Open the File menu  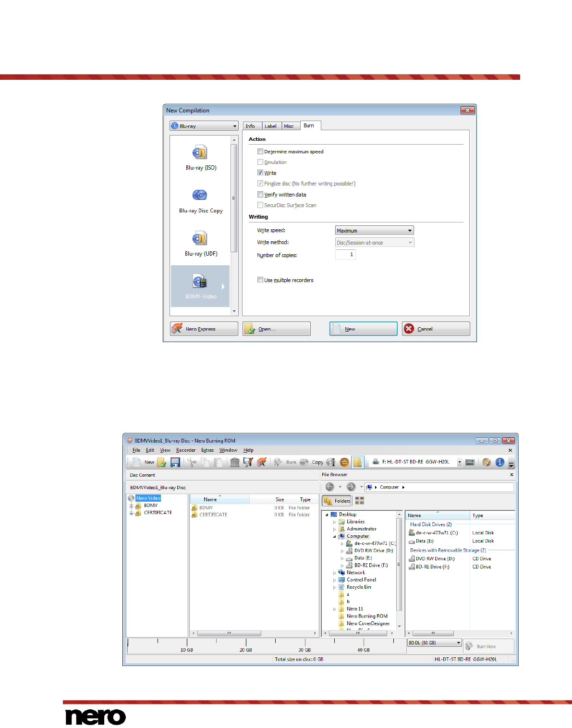(136, 450)
